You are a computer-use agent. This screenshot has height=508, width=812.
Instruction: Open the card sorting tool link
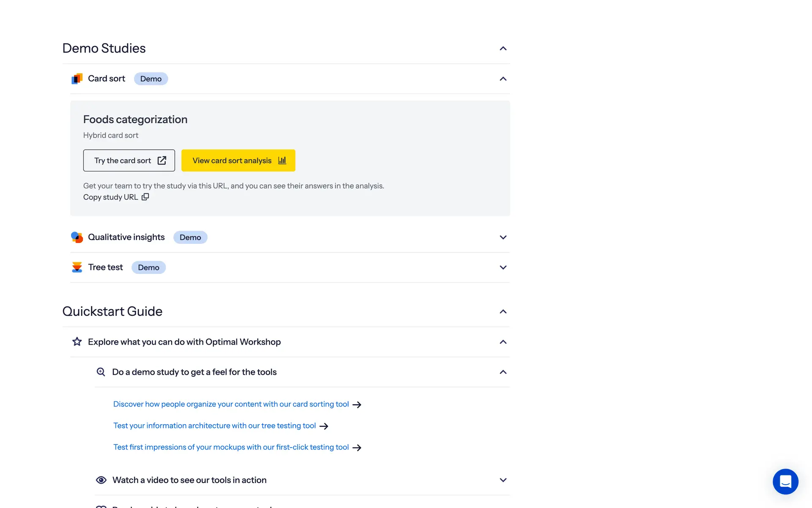[231, 404]
